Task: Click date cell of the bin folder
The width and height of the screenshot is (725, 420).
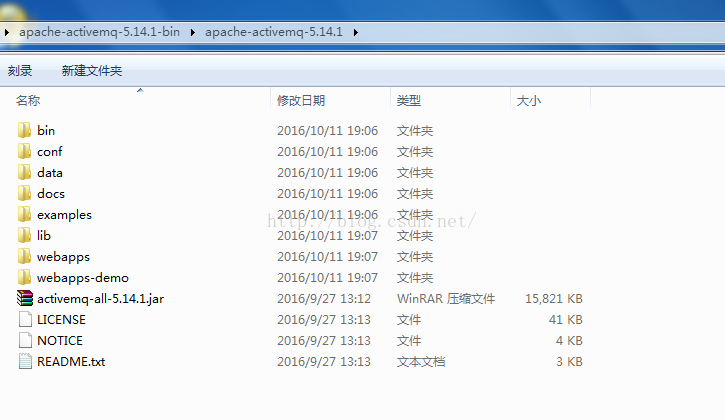Action: point(327,130)
